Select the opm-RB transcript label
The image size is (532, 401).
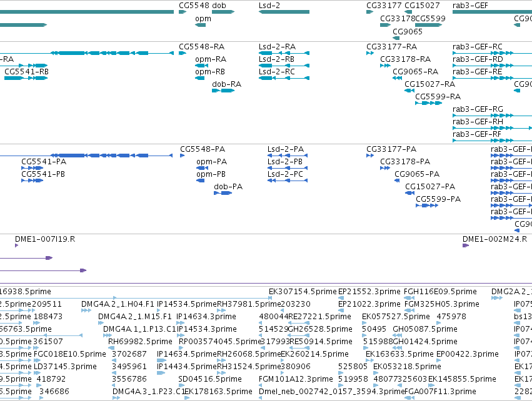(211, 72)
